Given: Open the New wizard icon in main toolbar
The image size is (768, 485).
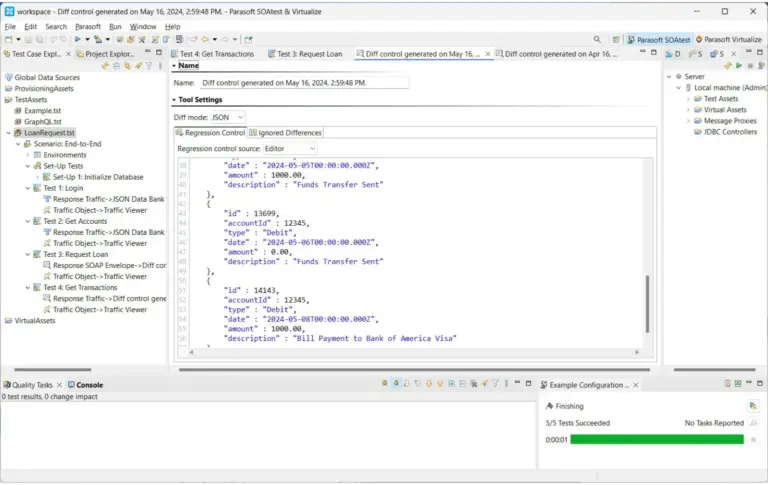Looking at the screenshot, I should point(8,39).
